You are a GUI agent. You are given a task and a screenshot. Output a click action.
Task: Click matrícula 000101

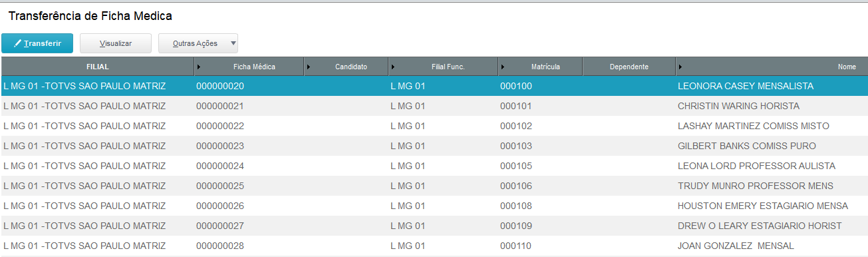pyautogui.click(x=515, y=106)
